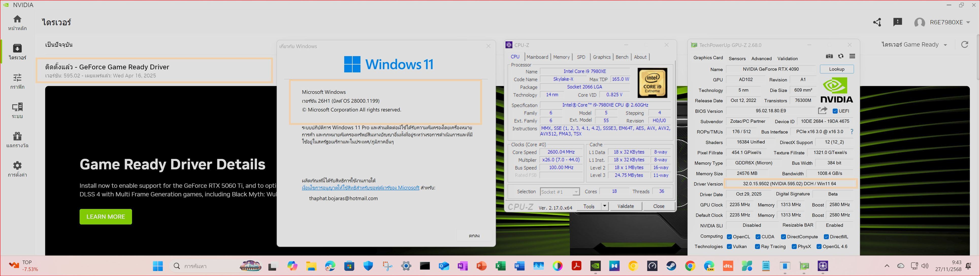Expand the R6E7980XE account menu
This screenshot has width=980, height=276.
pyautogui.click(x=968, y=22)
